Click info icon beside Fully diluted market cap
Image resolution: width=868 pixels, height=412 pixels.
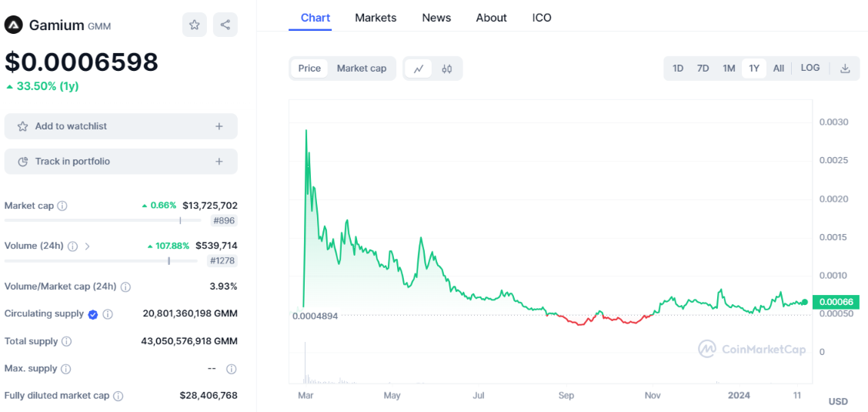point(118,396)
